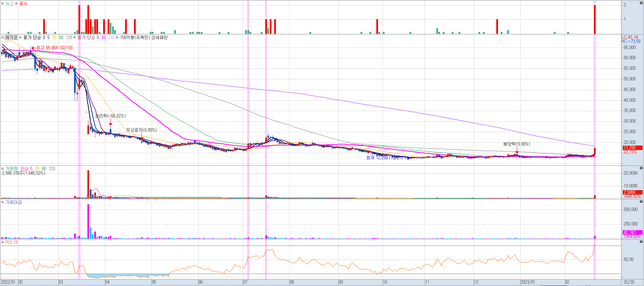Click the HC:-73.59 readout
Screen dimensions: 644x286
coord(631,41)
